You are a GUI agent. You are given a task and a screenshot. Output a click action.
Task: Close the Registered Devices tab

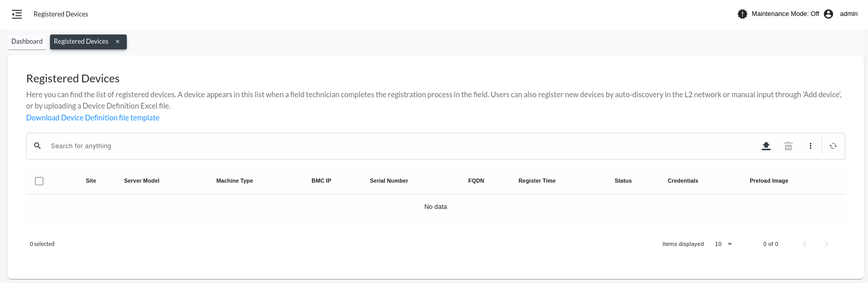118,42
